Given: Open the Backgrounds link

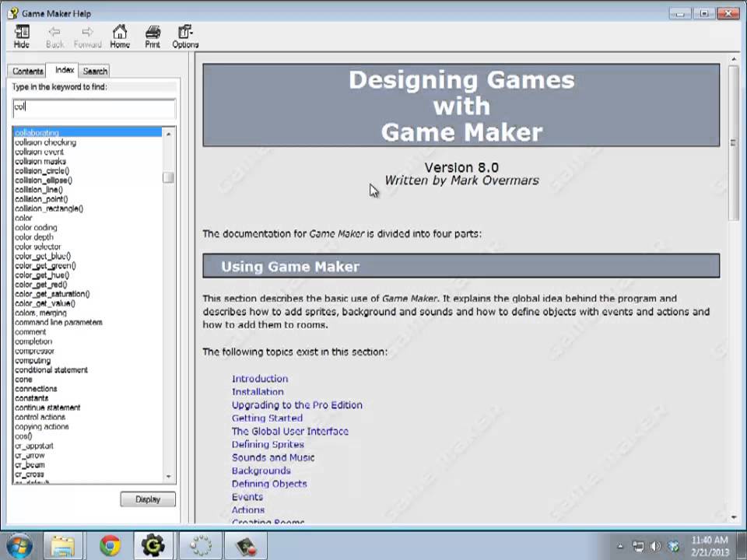Looking at the screenshot, I should (261, 471).
